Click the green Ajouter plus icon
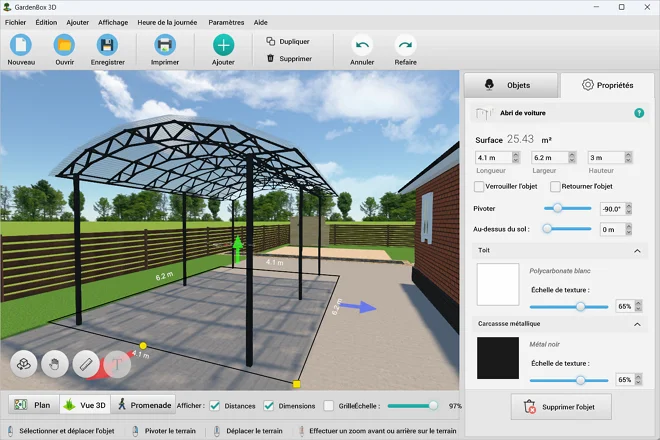The image size is (660, 440). tap(223, 45)
